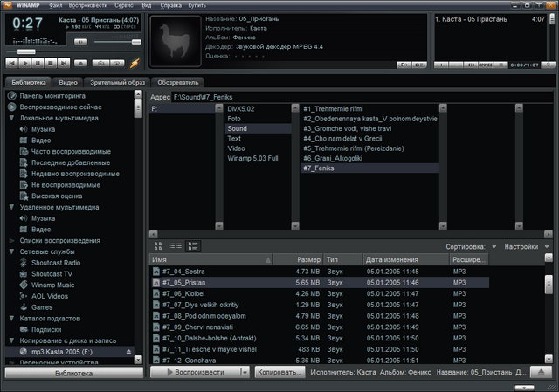Open Недавно воспроизводимые smart view
The height and width of the screenshot is (392, 559).
click(x=75, y=174)
